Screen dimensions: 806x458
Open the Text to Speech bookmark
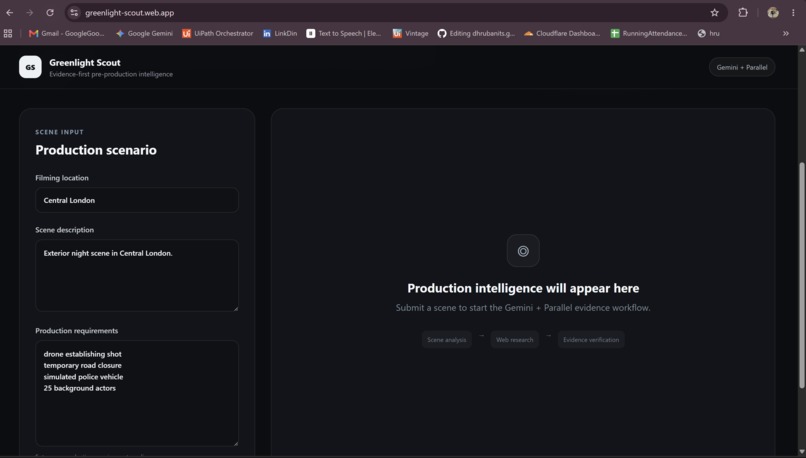pyautogui.click(x=344, y=33)
